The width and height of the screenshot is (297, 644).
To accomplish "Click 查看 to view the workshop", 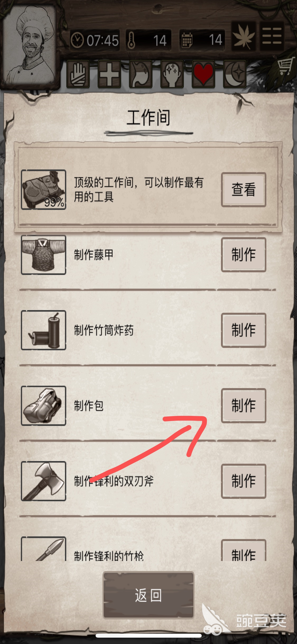I will click(243, 190).
